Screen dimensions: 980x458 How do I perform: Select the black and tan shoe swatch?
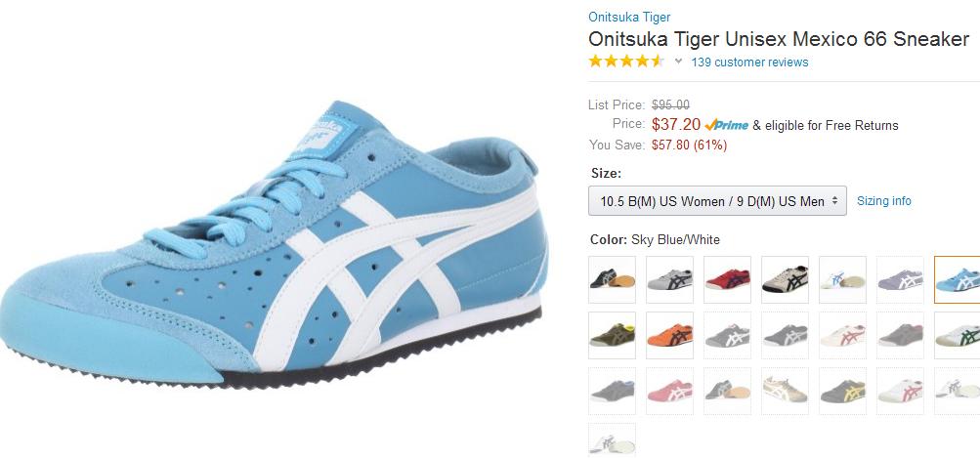[x=612, y=279]
